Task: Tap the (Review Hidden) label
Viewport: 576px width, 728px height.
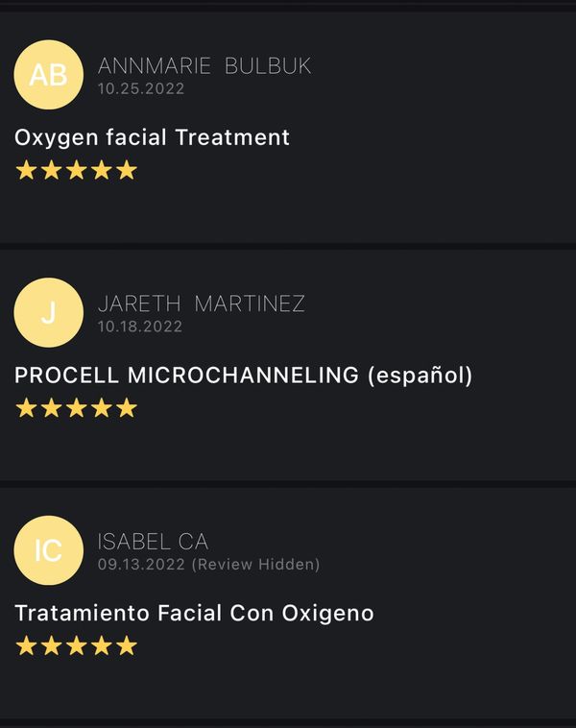Action: point(256,565)
